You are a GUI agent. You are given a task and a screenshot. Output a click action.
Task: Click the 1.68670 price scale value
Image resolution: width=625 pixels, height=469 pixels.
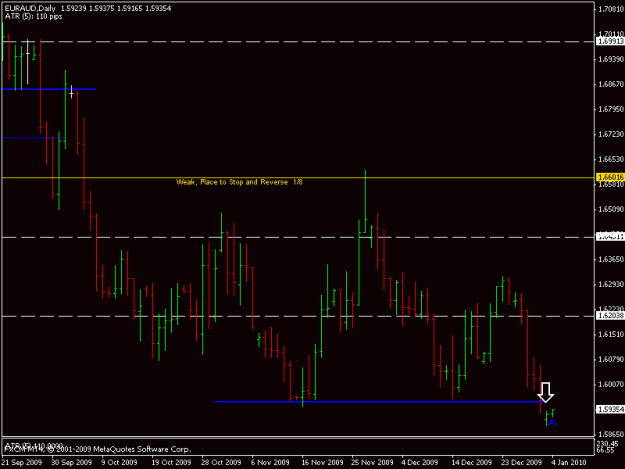coord(611,84)
